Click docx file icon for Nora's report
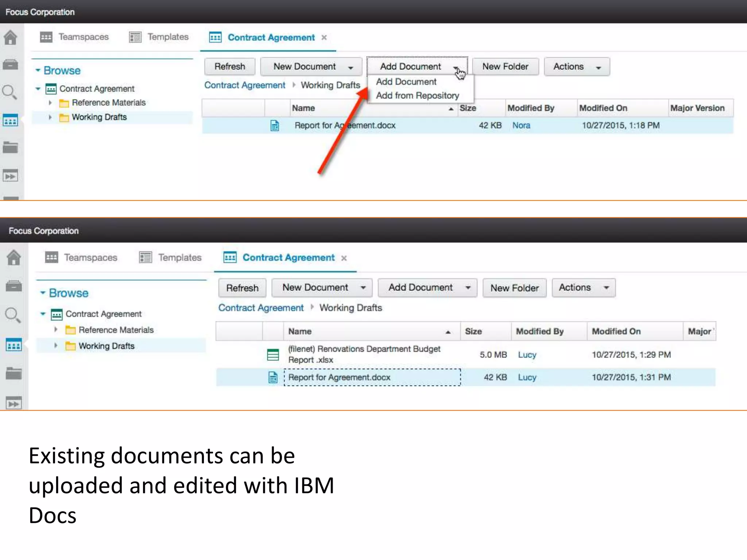Viewport: 747px width, 560px height. click(x=275, y=125)
